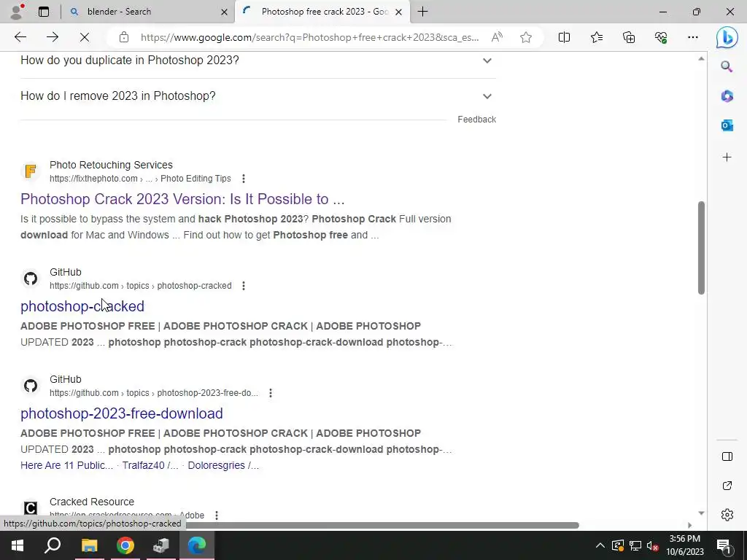This screenshot has width=747, height=560.
Task: Expand 'How do I remove 2023 in Photoshop?'
Action: coord(258,96)
